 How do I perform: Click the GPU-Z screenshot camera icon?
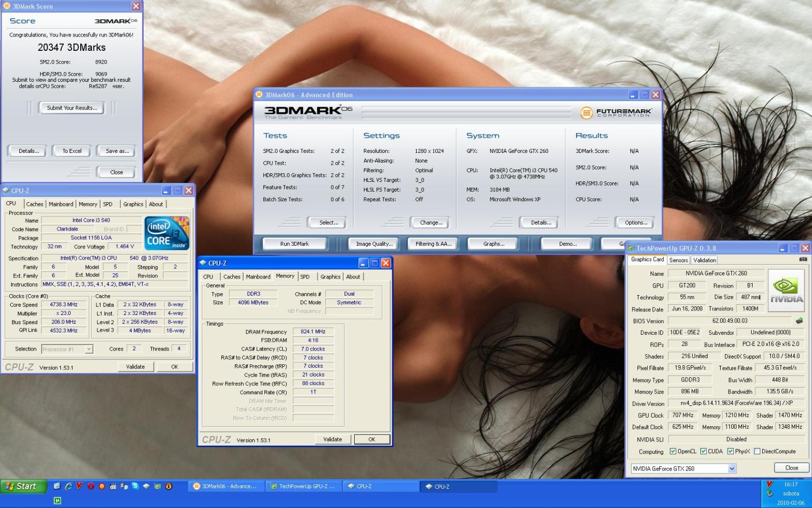pos(803,260)
